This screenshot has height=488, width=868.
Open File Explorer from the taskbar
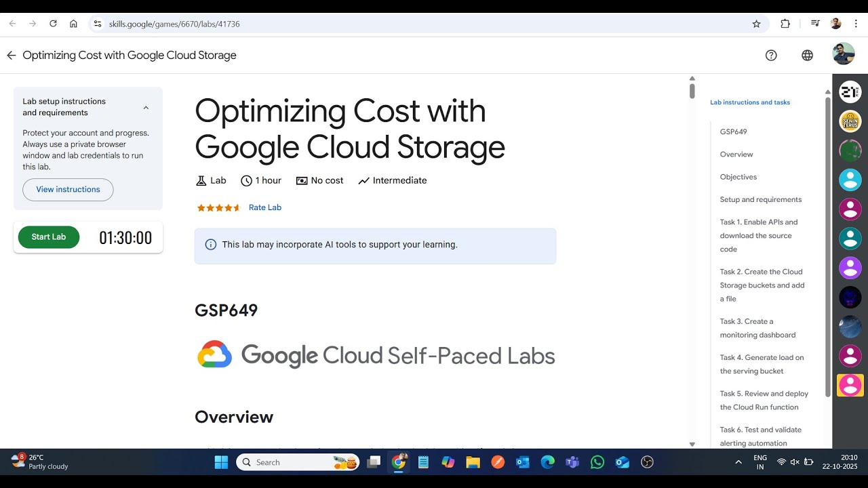point(473,462)
